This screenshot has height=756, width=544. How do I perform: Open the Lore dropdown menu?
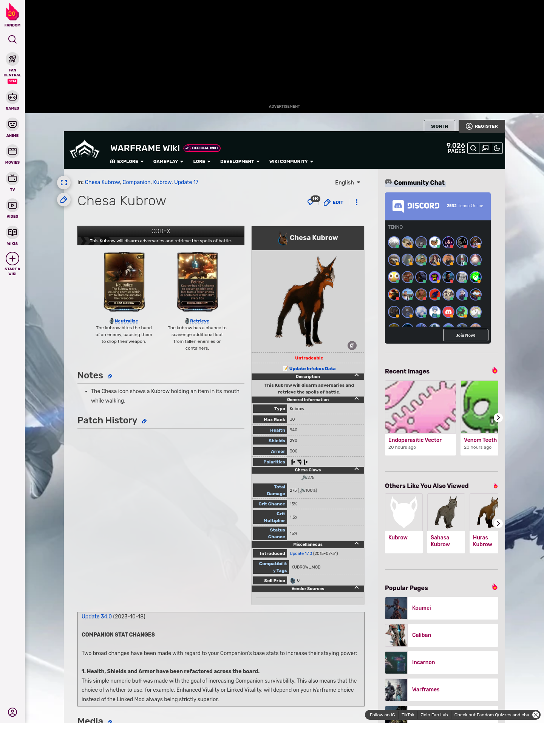click(x=202, y=161)
